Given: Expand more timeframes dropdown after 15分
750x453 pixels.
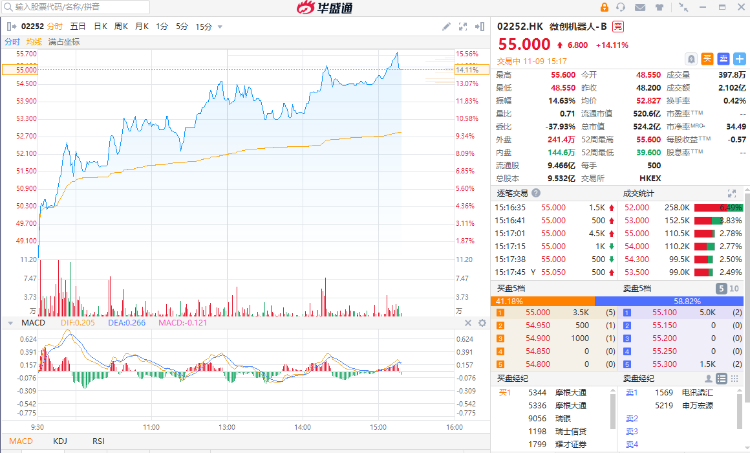Looking at the screenshot, I should 222,25.
